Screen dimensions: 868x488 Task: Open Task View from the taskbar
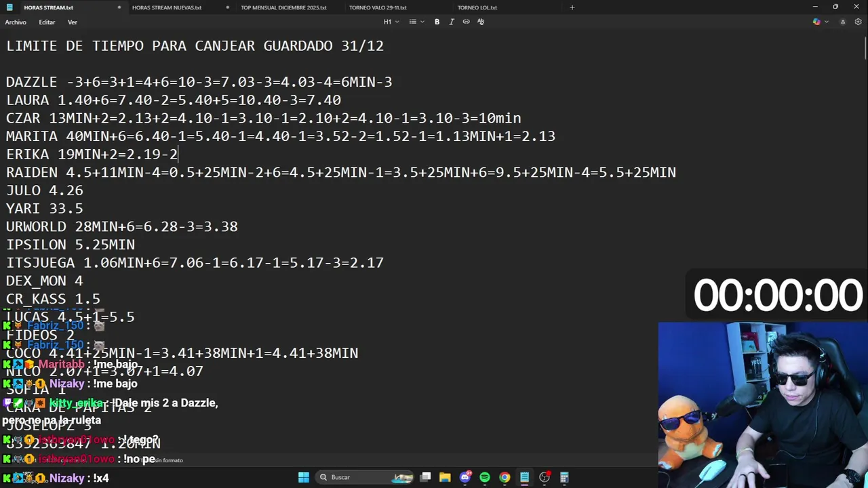[425, 477]
